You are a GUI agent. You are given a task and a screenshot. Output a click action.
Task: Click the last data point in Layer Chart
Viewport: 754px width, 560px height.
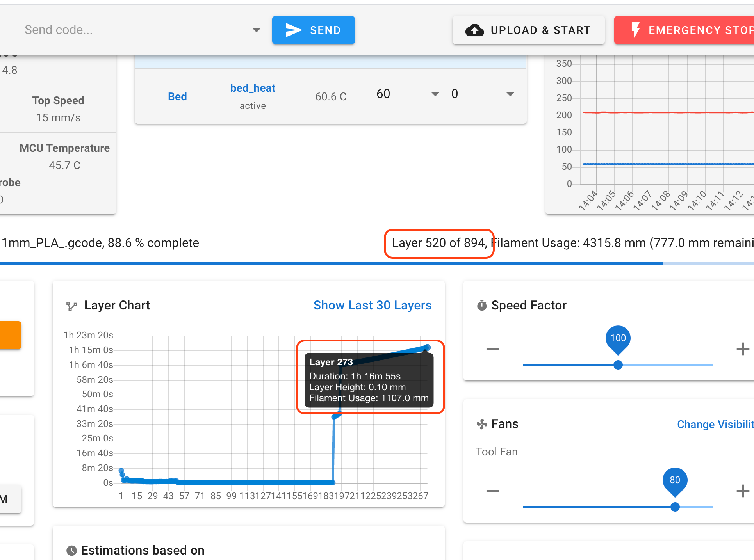pyautogui.click(x=428, y=347)
